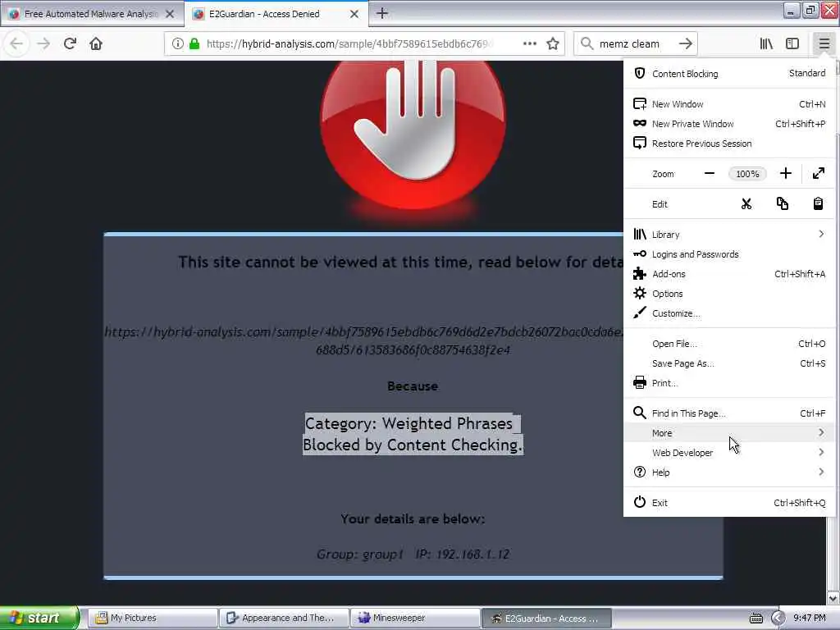Open Content Blocking settings entry
This screenshot has height=630, width=840.
click(728, 73)
